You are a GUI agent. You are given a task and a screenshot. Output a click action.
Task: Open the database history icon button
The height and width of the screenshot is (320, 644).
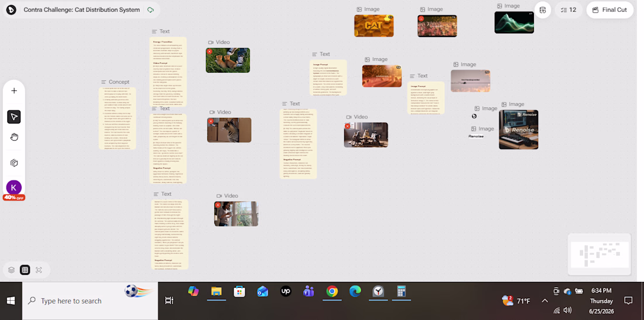click(x=543, y=10)
